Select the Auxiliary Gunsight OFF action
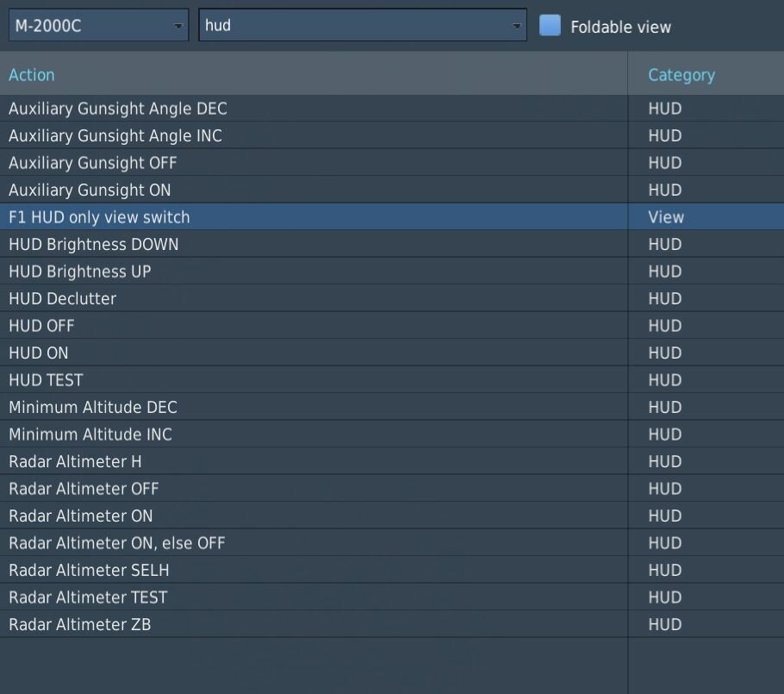The width and height of the screenshot is (784, 694). 92,163
